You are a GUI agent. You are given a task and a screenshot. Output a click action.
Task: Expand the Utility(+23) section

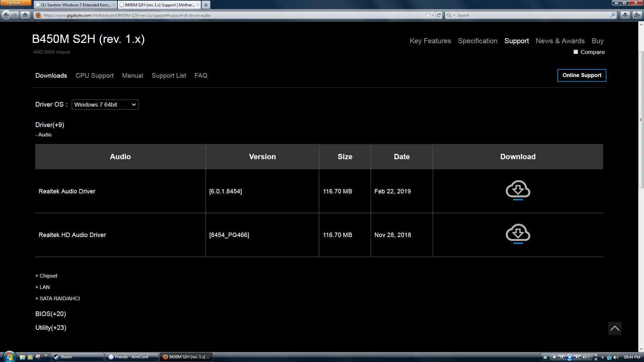51,328
